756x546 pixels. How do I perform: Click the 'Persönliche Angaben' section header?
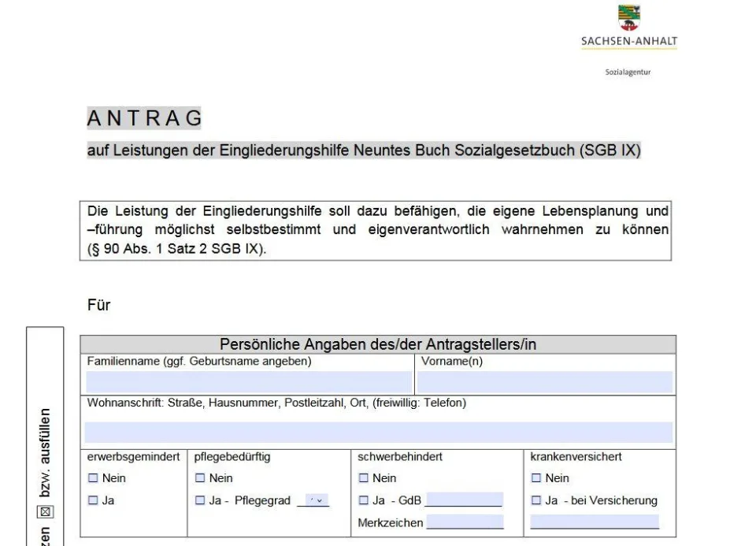pos(378,344)
